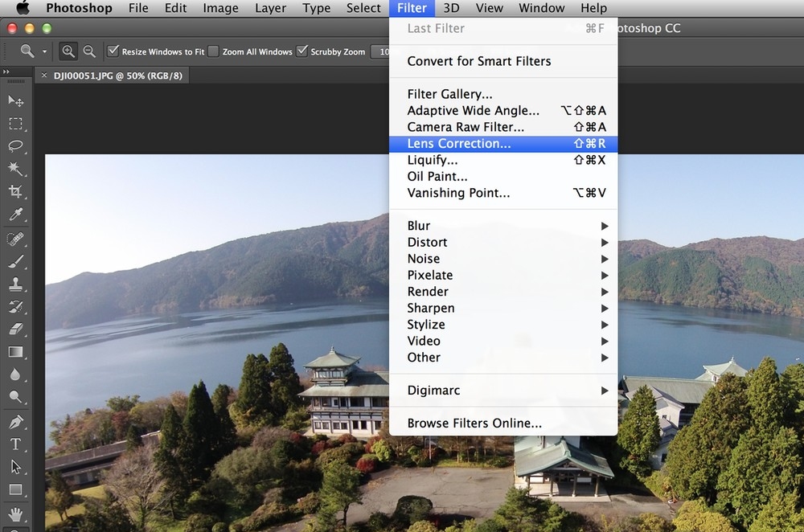
Task: Select the Path Selection tool
Action: [16, 467]
